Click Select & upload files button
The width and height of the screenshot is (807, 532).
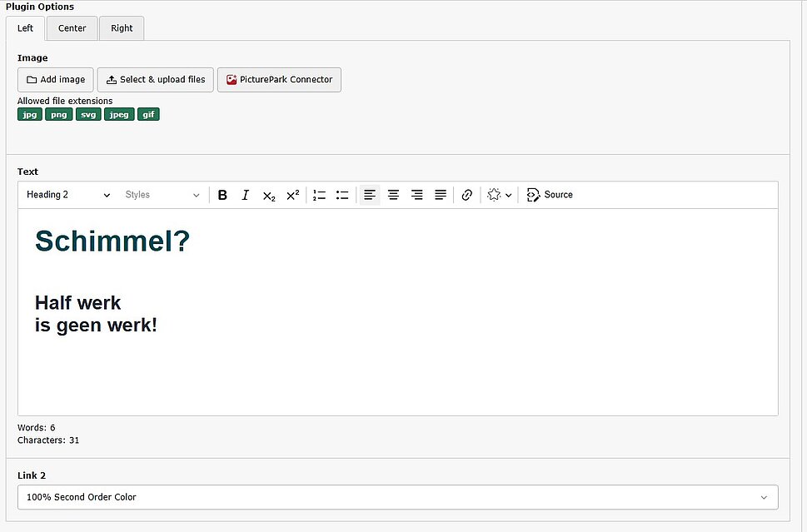click(x=156, y=80)
